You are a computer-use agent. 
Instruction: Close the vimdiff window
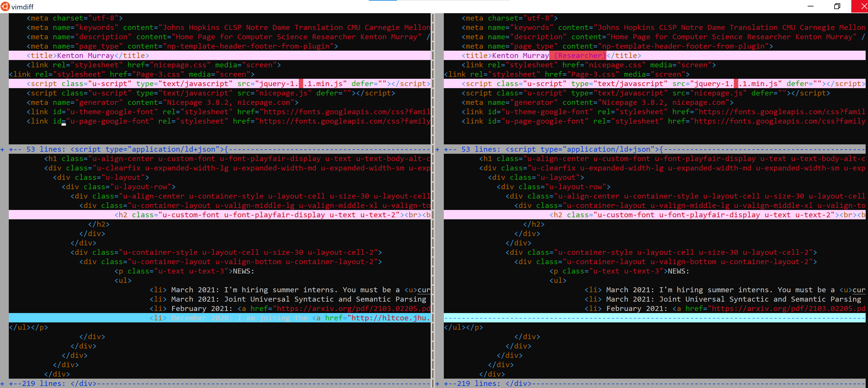click(x=861, y=6)
